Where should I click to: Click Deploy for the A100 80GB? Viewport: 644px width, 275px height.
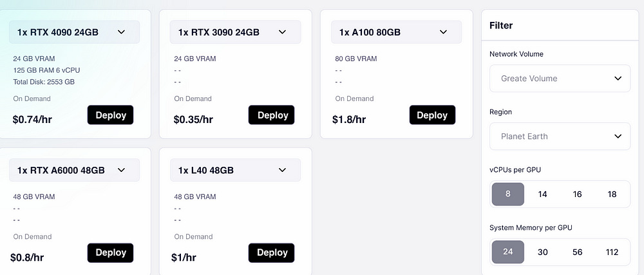(x=432, y=115)
